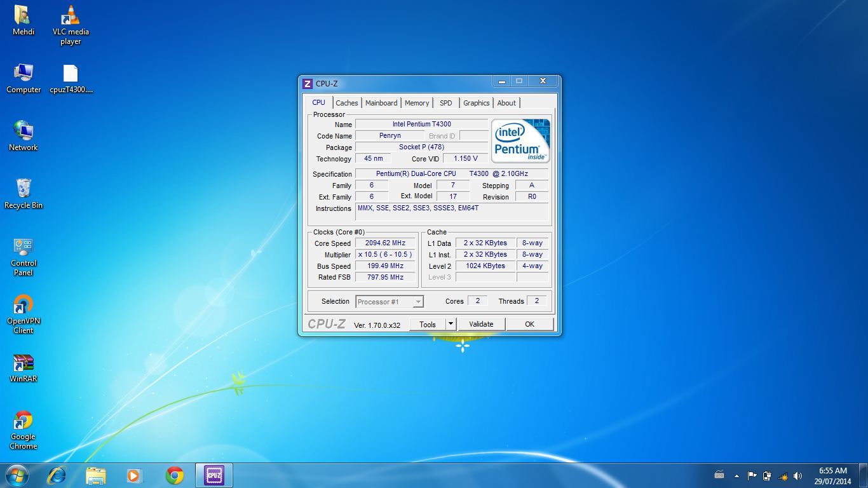Click the Code Name value Penryn
Image resolution: width=868 pixels, height=488 pixels.
390,135
